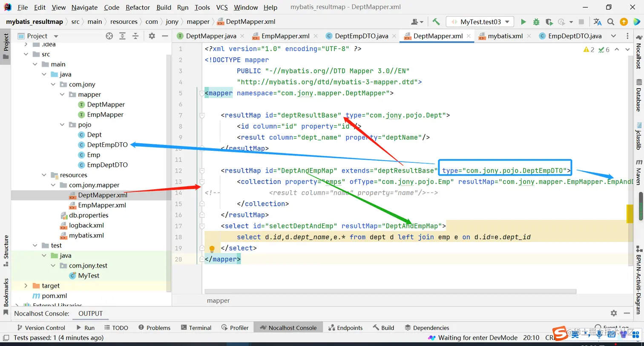Viewport: 644px width, 346px height.
Task: Open Search Everywhere magnifier icon
Action: (x=611, y=22)
